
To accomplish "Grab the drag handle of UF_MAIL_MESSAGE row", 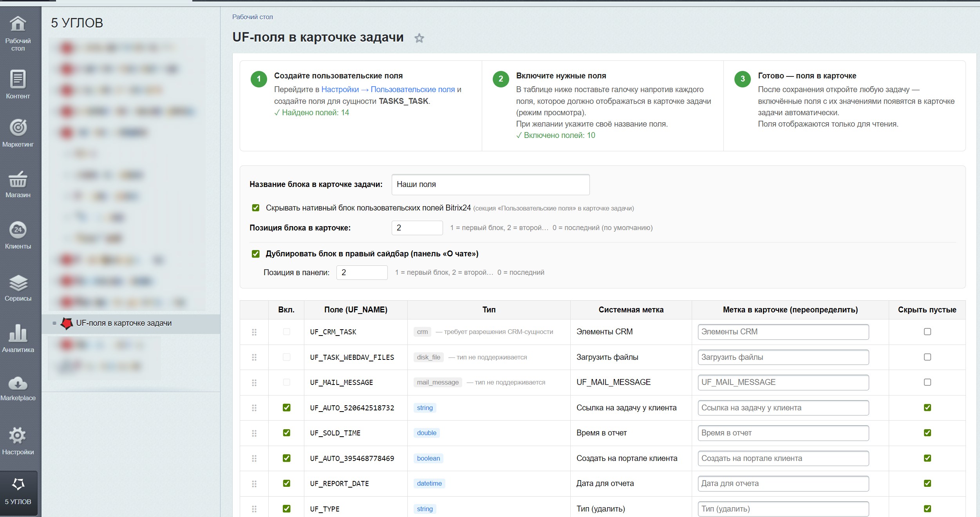I will 254,383.
